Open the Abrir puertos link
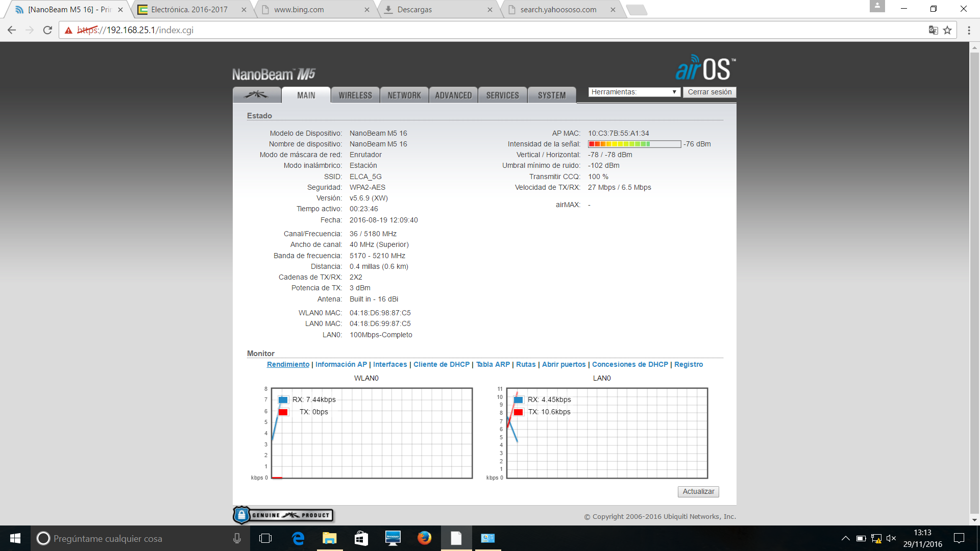Image resolution: width=980 pixels, height=551 pixels. click(x=564, y=364)
